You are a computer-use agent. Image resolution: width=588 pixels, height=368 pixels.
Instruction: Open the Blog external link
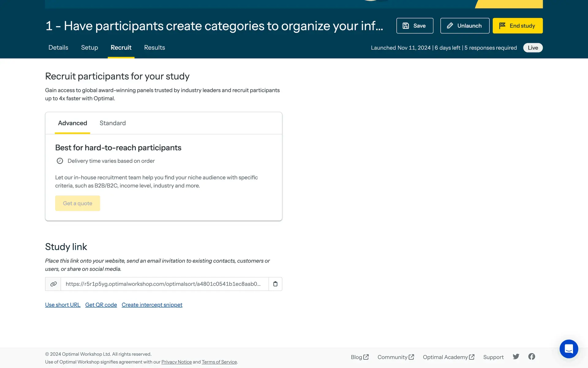tap(360, 357)
